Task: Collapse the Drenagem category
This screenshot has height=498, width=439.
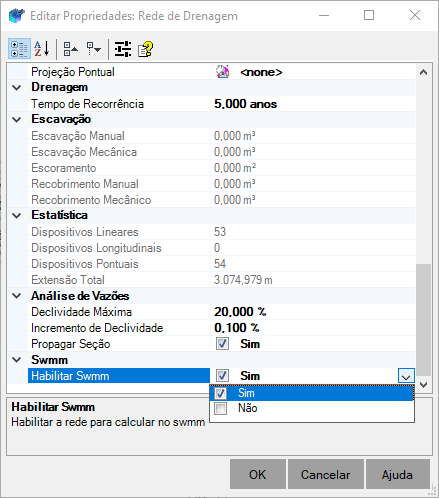Action: click(x=17, y=88)
